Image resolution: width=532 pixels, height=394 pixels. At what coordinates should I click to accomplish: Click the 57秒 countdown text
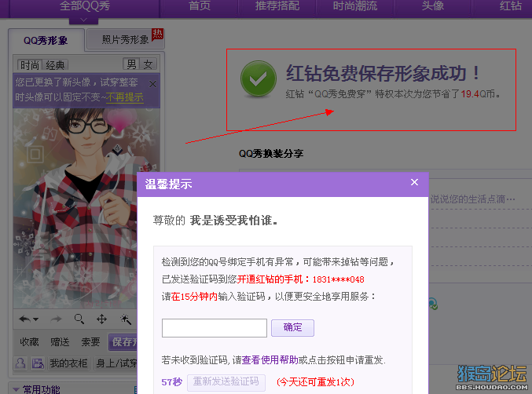tap(171, 382)
